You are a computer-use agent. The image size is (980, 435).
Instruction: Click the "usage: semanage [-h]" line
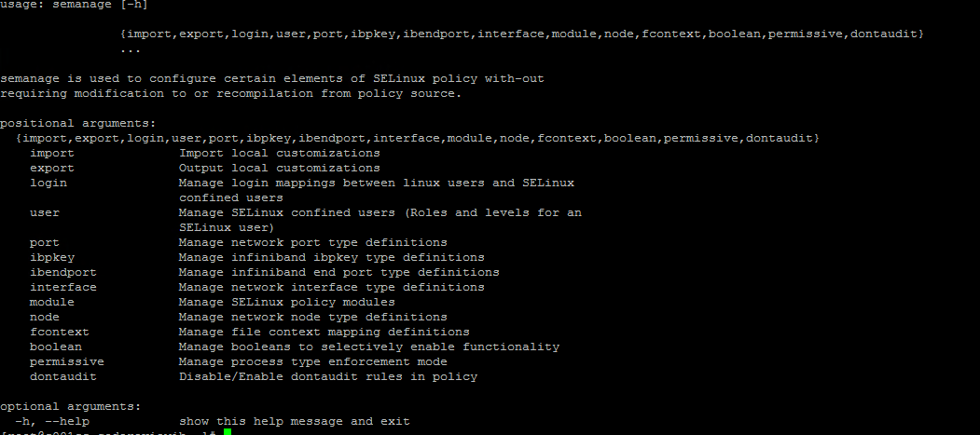tap(70, 5)
